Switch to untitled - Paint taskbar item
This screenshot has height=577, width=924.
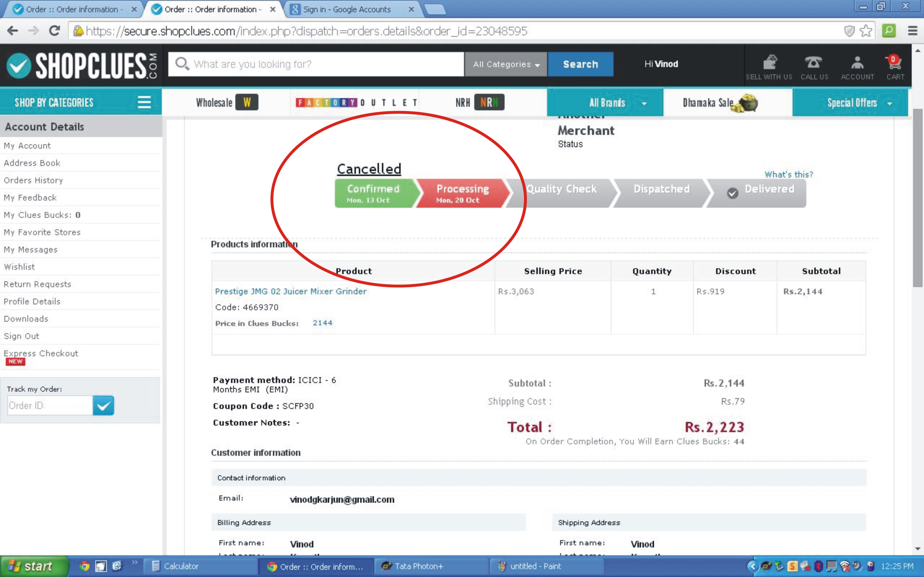tap(547, 566)
